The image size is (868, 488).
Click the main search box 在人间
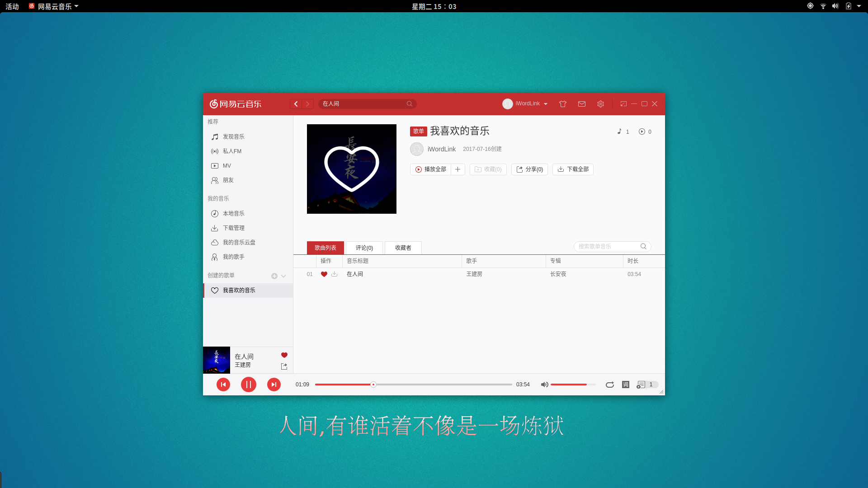(x=367, y=104)
